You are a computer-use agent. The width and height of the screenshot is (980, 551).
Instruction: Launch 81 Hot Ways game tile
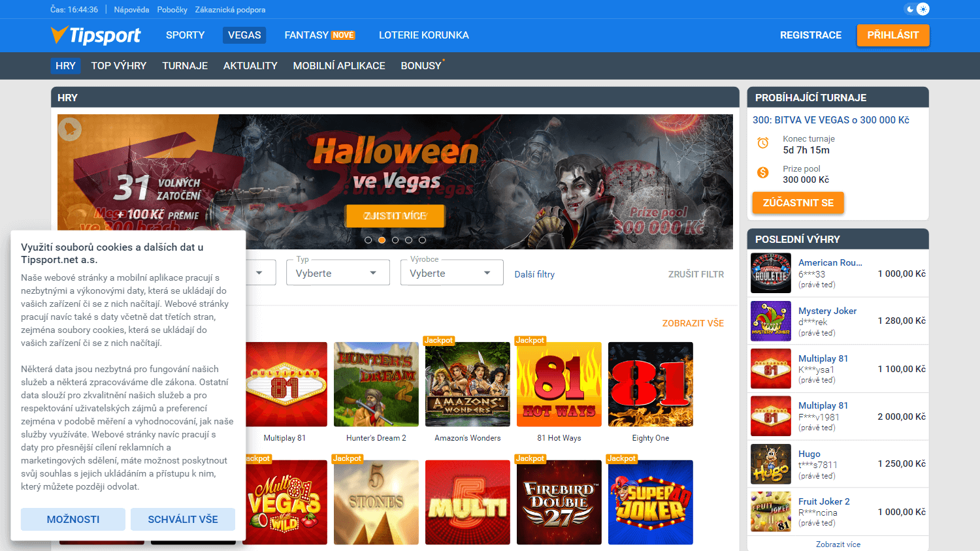coord(559,385)
